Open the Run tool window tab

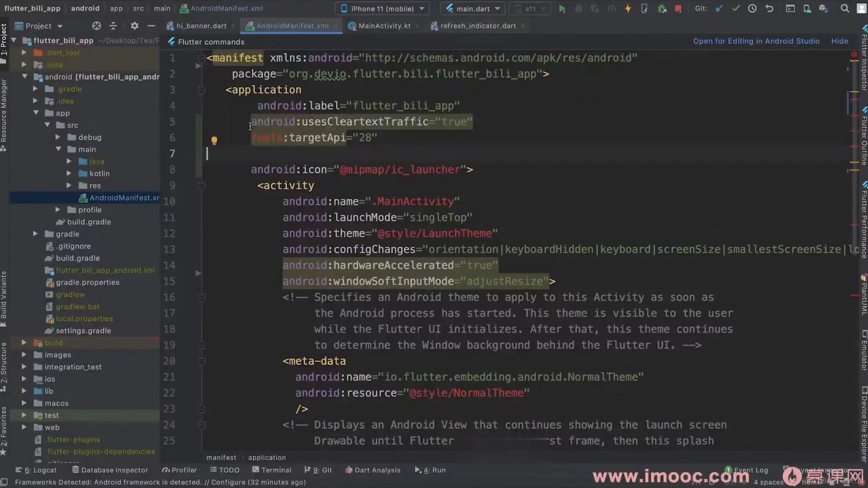click(430, 470)
